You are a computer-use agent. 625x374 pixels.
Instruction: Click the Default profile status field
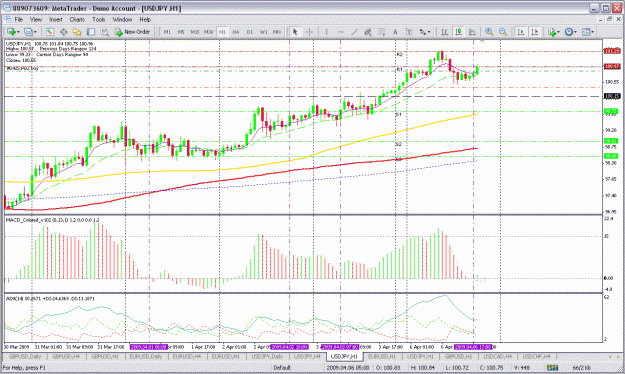click(282, 368)
